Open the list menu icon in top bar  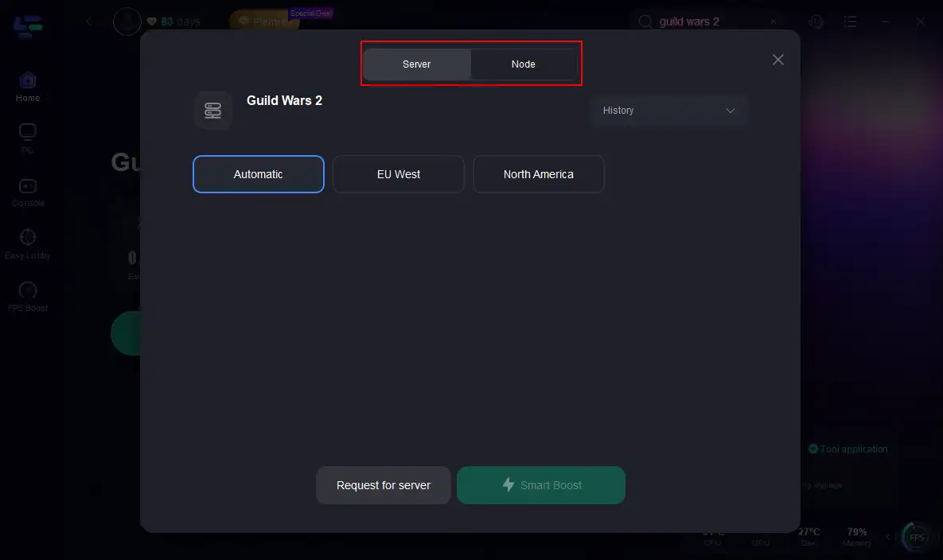(851, 21)
